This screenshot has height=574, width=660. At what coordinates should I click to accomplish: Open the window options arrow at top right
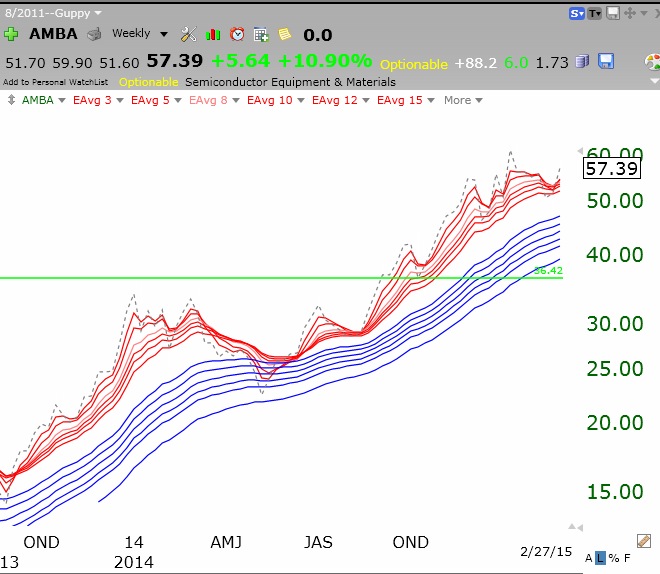coord(644,13)
